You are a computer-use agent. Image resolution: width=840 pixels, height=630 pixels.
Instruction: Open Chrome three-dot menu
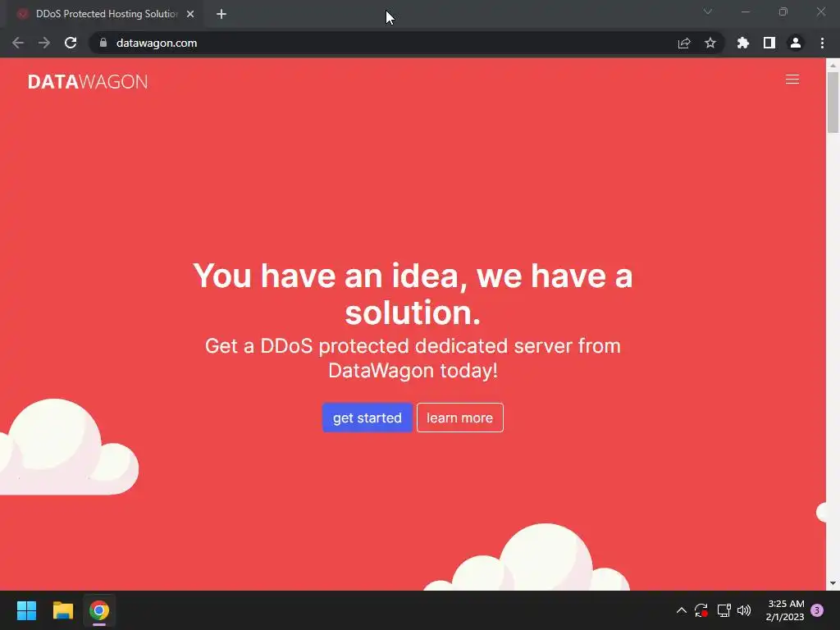[822, 43]
